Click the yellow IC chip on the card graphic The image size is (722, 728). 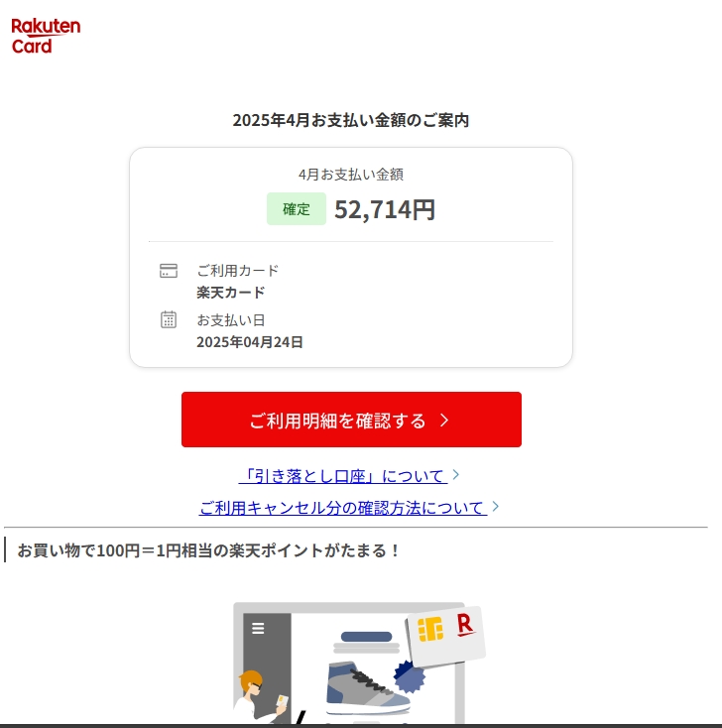pos(430,630)
